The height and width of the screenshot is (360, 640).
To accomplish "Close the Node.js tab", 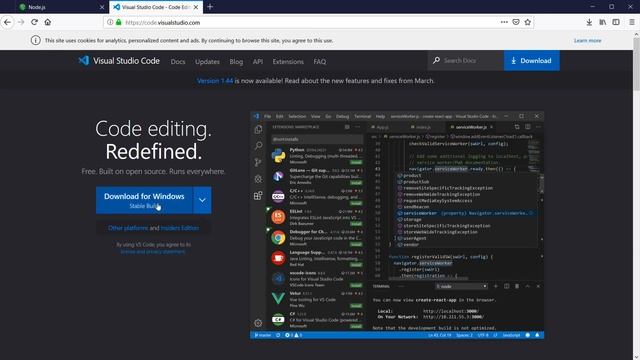I will click(x=102, y=7).
